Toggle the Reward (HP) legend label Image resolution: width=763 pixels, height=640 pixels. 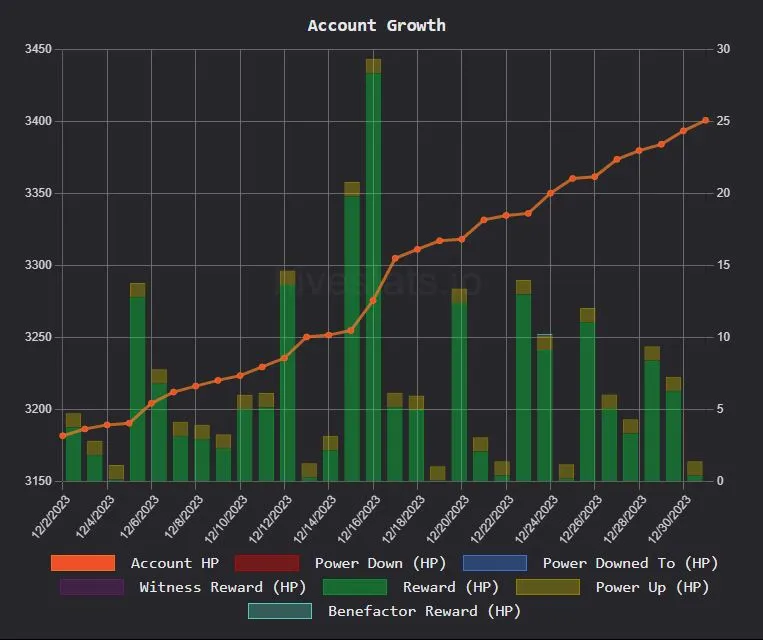pos(451,587)
